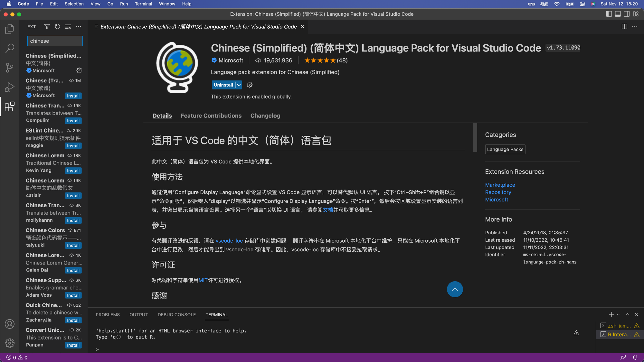Viewport: 644px width, 362px height.
Task: Open the Explorer view in activity bar
Action: click(x=10, y=29)
